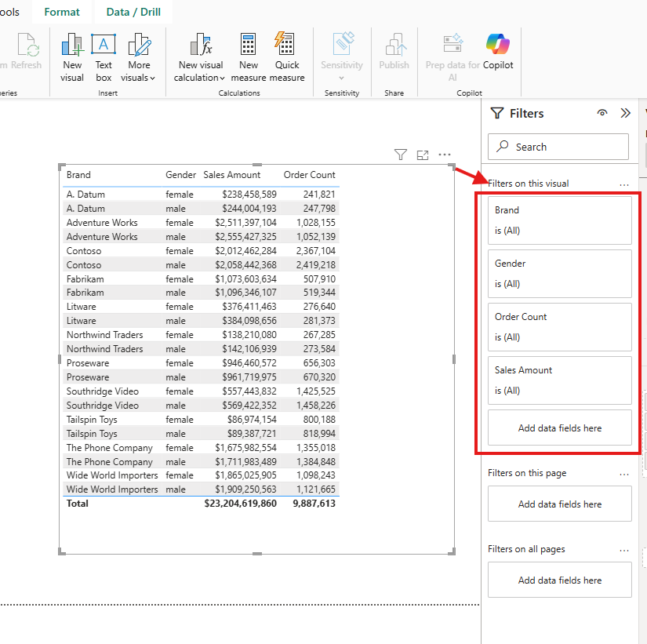Expand the Gender filter card
Viewport: 647px width, 644px height.
pos(560,273)
